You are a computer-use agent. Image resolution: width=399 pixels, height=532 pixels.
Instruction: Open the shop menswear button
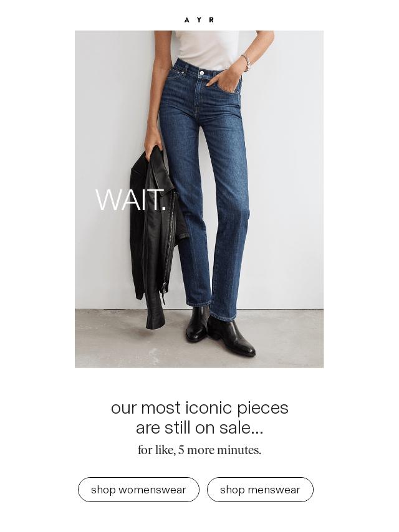click(260, 490)
